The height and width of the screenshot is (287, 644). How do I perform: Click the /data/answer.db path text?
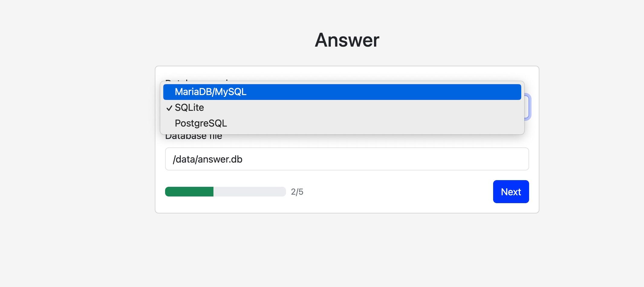[207, 159]
